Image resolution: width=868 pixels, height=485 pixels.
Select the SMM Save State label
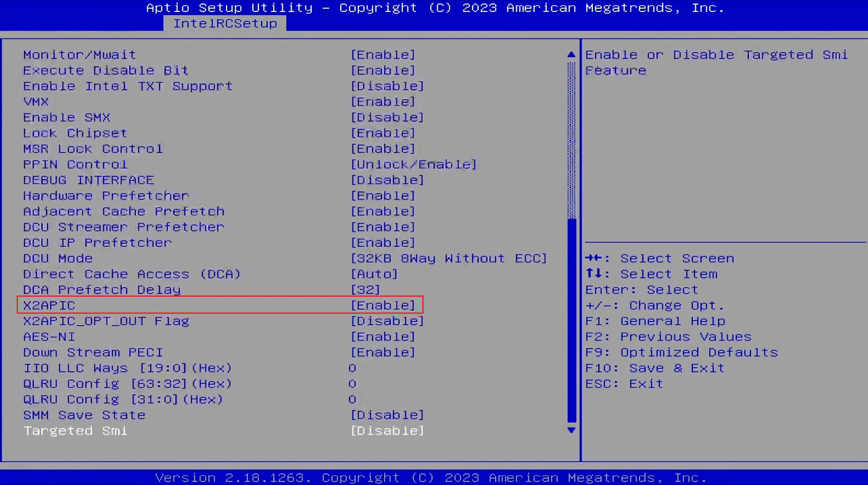(84, 415)
